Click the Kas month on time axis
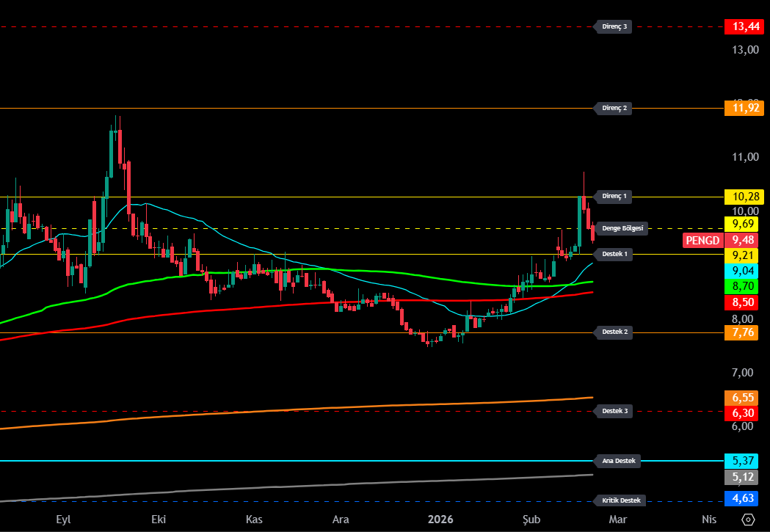This screenshot has width=770, height=532. tap(254, 520)
